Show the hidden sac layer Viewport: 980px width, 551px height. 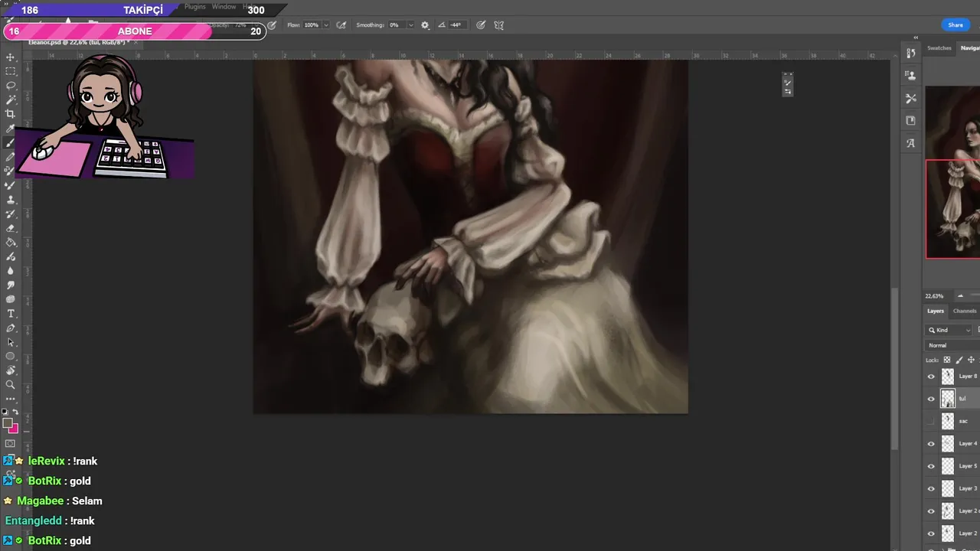931,421
